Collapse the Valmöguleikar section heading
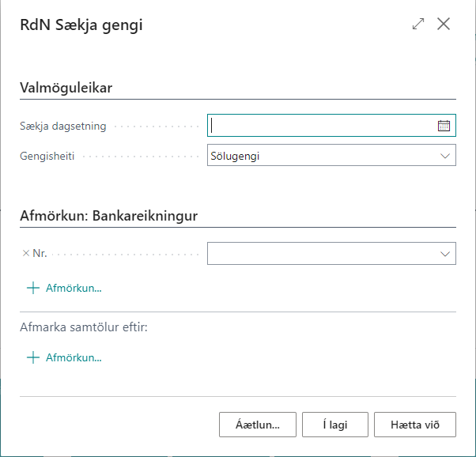The width and height of the screenshot is (476, 457). click(x=66, y=88)
